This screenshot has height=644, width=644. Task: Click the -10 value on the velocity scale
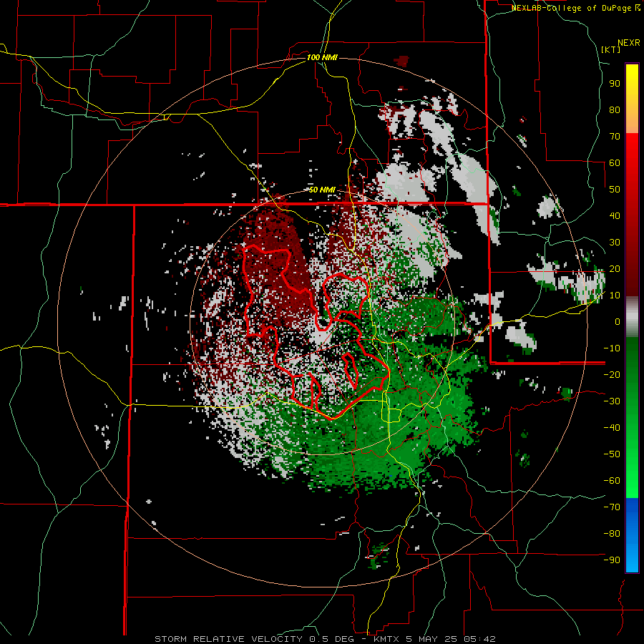pyautogui.click(x=612, y=348)
